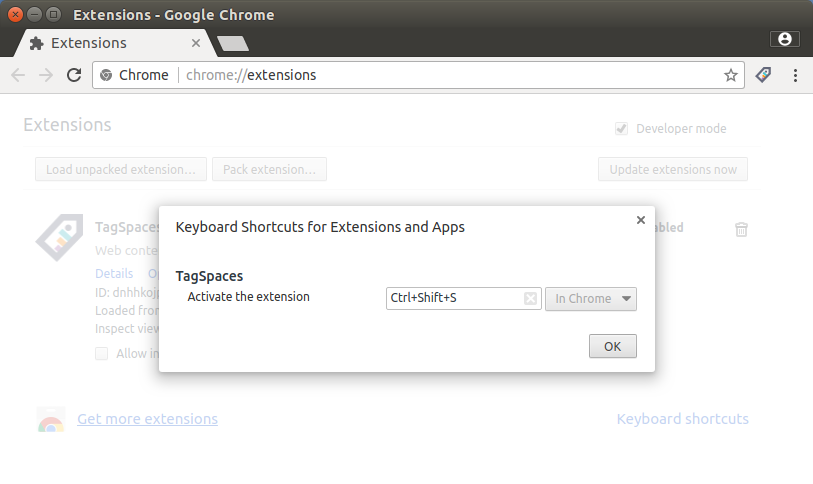Click the TagSpaces extension toolbar icon
Screen dimensions: 813x484
tap(763, 75)
